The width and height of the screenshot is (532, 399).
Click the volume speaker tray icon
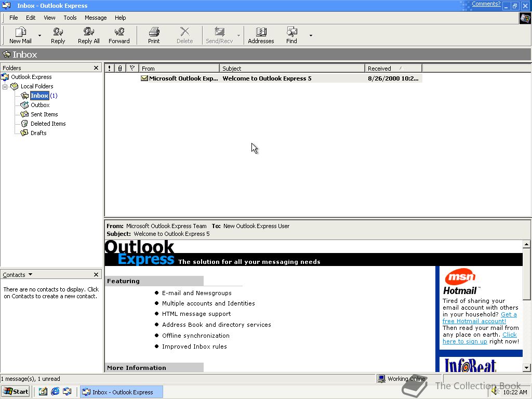point(495,392)
